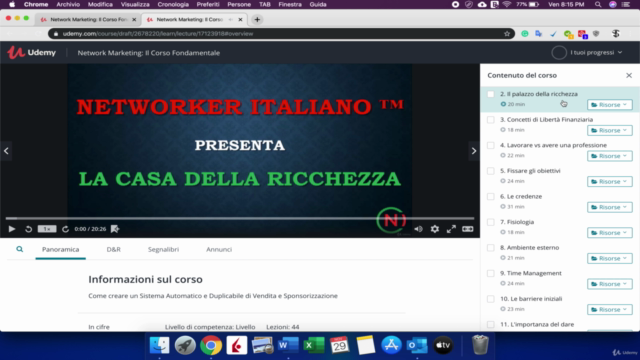The height and width of the screenshot is (360, 640).
Task: Check lecture 9 Time Management
Action: pos(491,273)
